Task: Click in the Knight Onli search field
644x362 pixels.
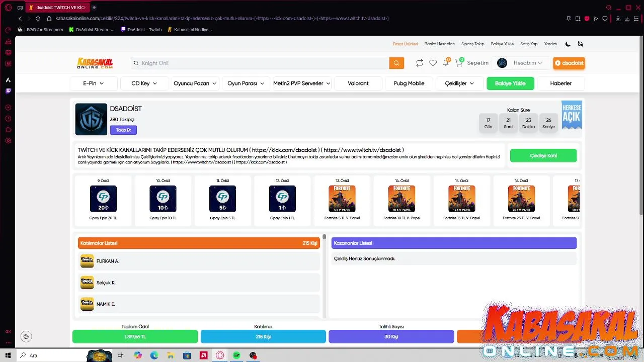Action: tap(260, 63)
